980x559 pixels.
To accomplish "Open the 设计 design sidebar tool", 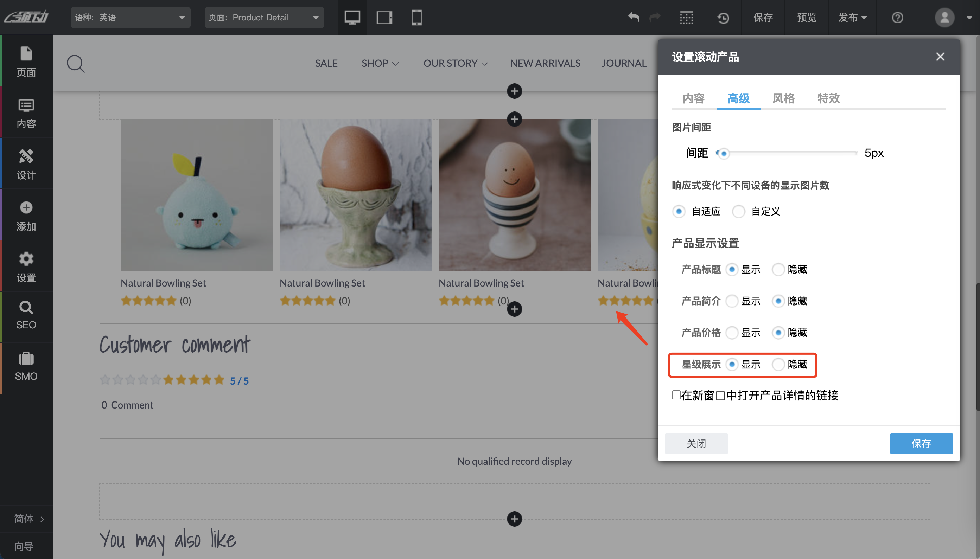I will point(26,164).
